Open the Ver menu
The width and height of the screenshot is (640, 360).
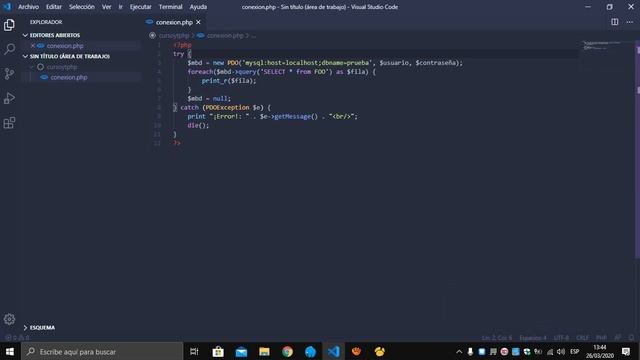click(107, 7)
